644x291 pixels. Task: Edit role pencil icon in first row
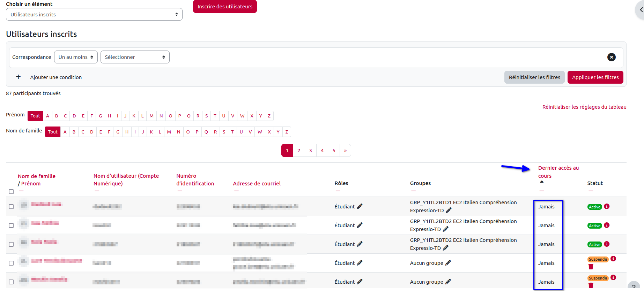point(360,206)
